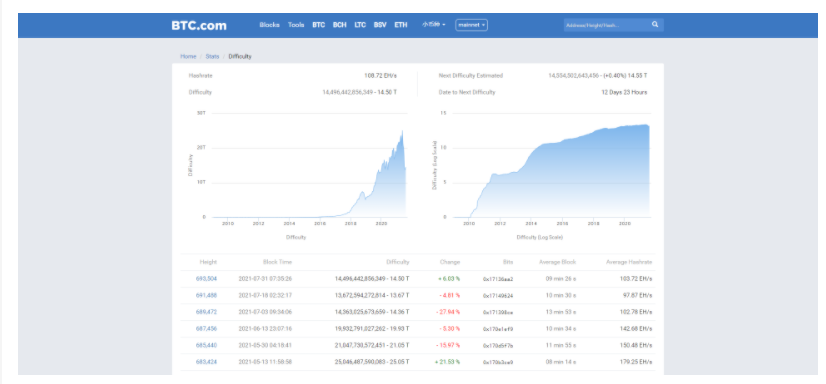Viewport: 826px width, 384px height.
Task: Open block height 687,456
Action: click(206, 329)
